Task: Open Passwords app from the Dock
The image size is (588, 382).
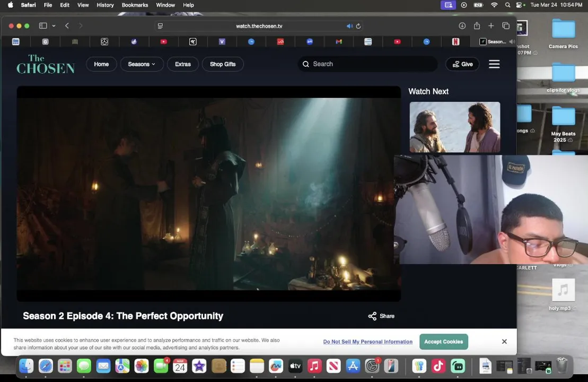Action: (419, 366)
